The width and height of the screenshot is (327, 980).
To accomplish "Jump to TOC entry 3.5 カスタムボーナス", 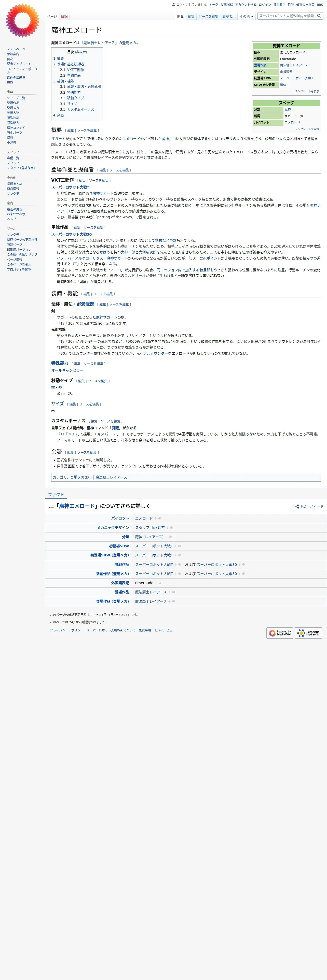I will point(80,110).
